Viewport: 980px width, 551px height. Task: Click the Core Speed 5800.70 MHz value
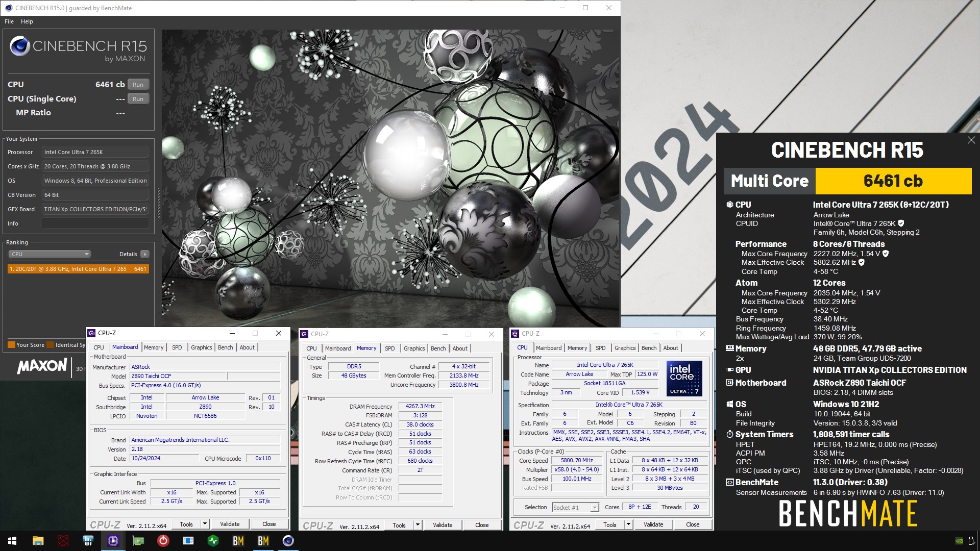pyautogui.click(x=577, y=460)
